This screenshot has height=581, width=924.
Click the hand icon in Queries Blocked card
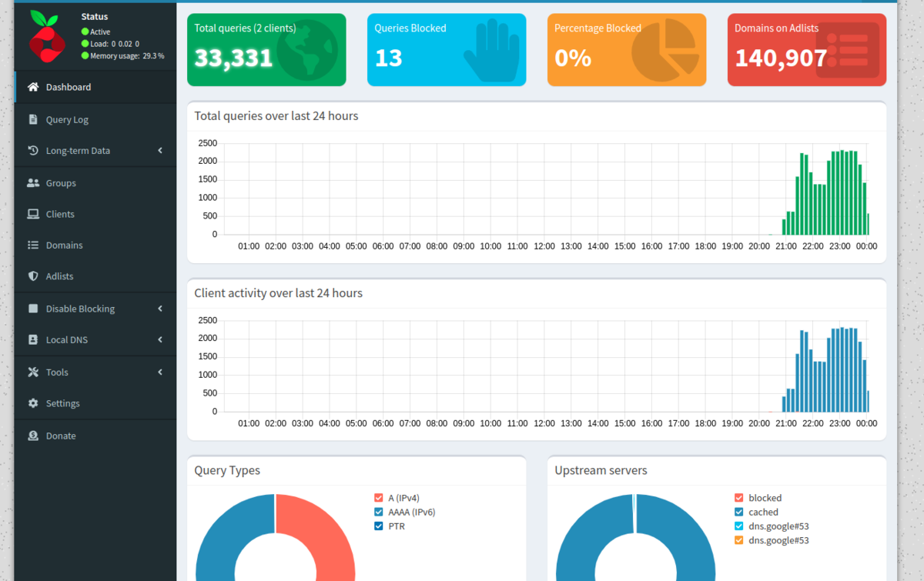(491, 51)
